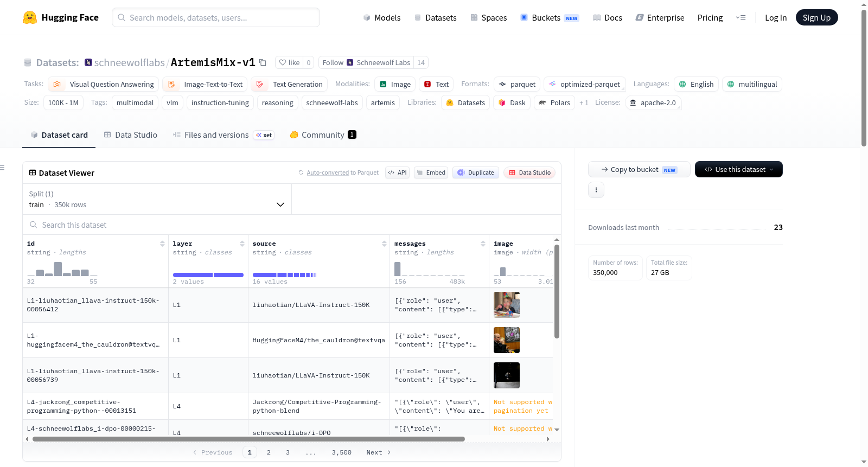
Task: Open the Image-Text-to-Text task tag
Action: pos(205,84)
